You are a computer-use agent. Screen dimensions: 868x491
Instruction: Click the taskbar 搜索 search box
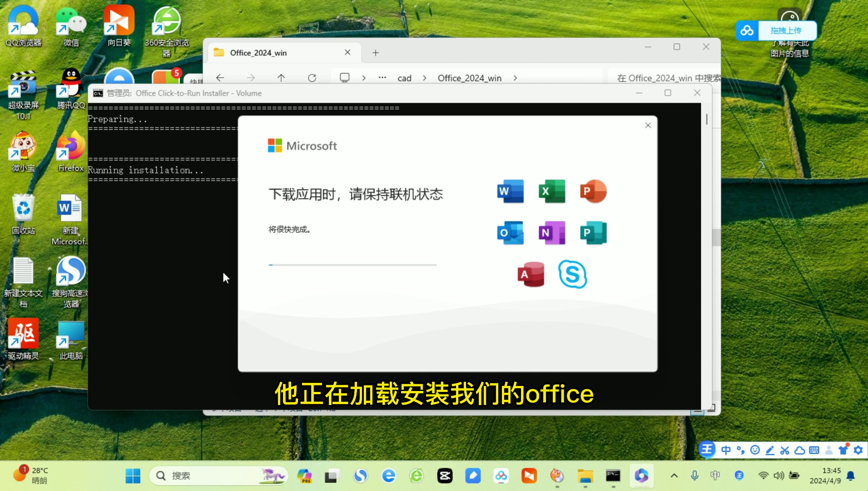coord(218,476)
